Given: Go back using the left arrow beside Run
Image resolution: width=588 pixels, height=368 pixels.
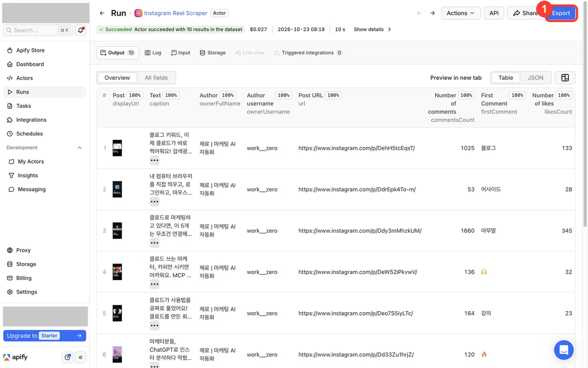Looking at the screenshot, I should [102, 13].
